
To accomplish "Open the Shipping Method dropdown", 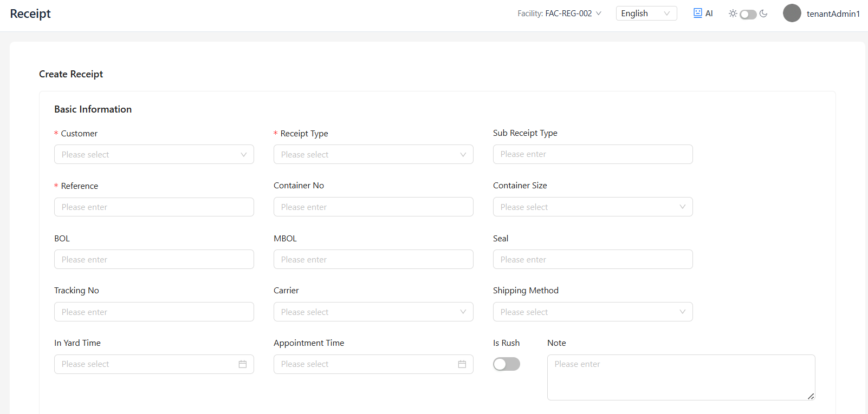I will tap(593, 312).
